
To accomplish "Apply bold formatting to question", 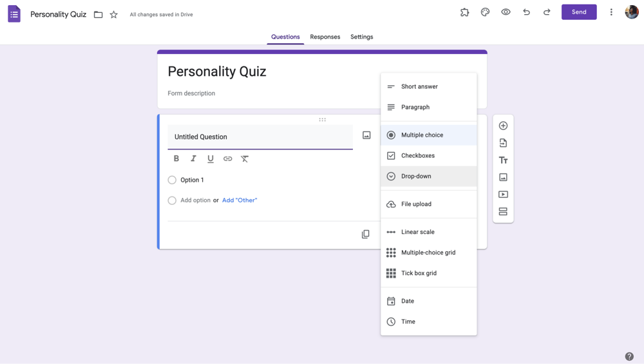I will pyautogui.click(x=176, y=158).
